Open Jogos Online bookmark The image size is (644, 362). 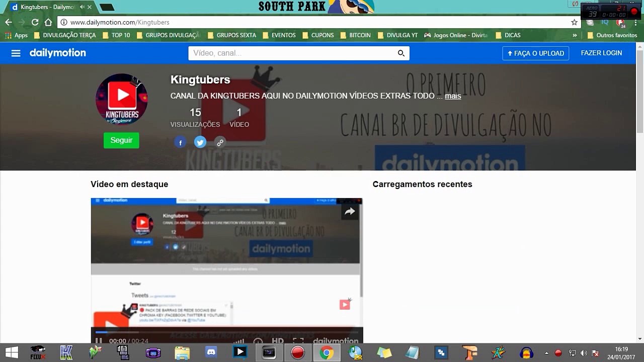click(x=456, y=35)
